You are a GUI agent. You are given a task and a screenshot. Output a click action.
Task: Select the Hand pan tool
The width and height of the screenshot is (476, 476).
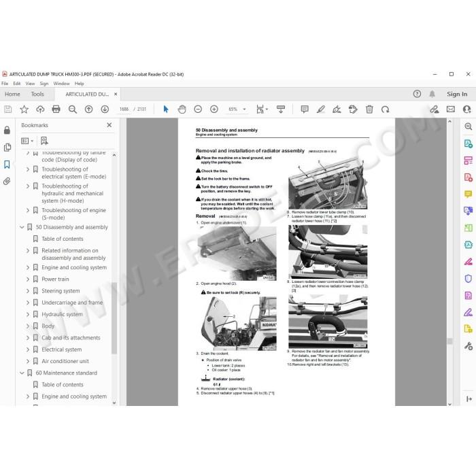182,109
